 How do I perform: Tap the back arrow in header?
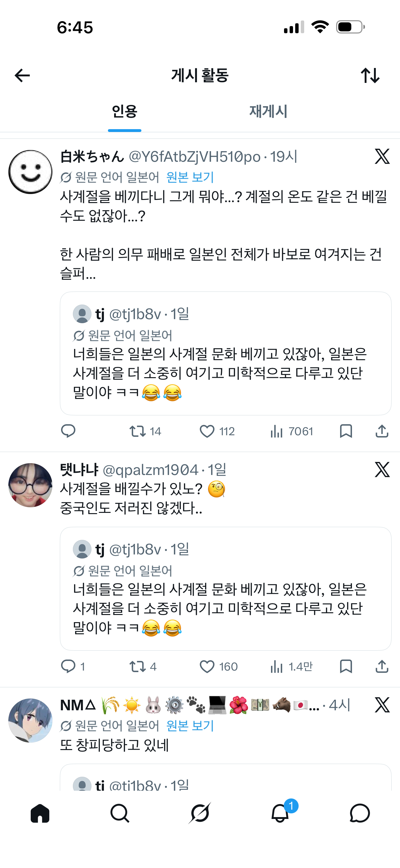(23, 75)
